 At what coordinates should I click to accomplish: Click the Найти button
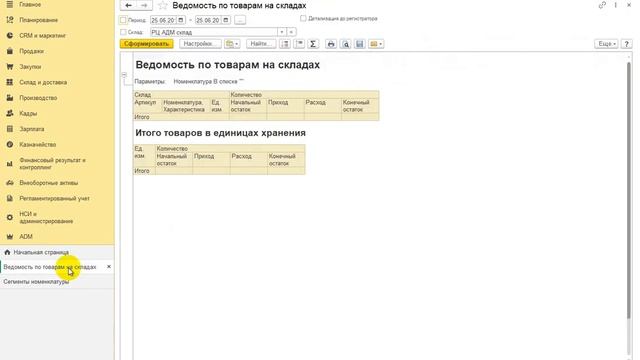(261, 44)
